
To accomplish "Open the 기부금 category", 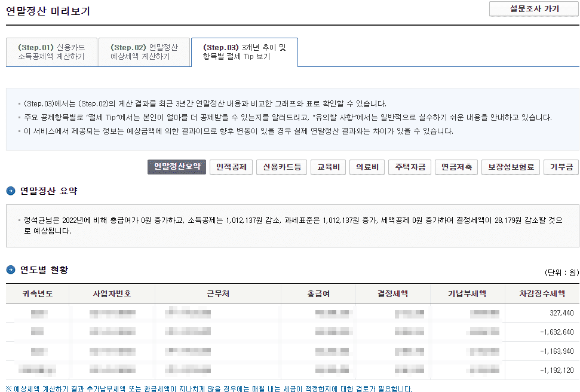I will pos(561,167).
